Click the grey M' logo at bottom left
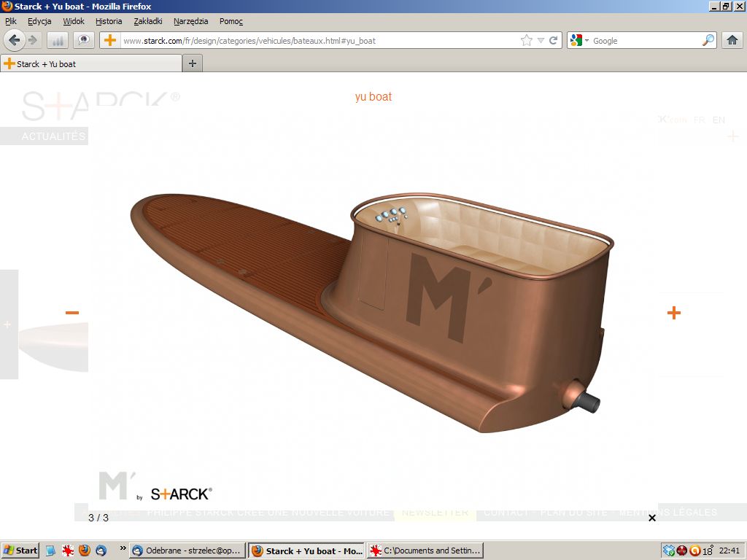The image size is (747, 560). click(x=117, y=485)
